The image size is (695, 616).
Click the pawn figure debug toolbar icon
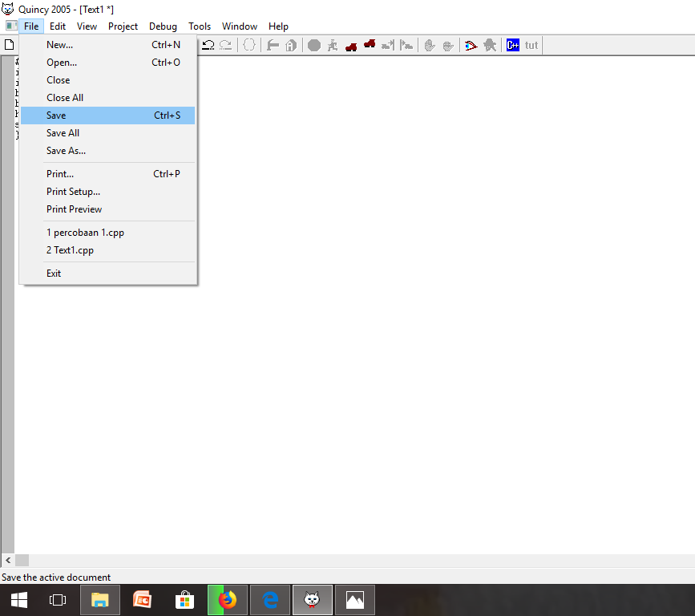tap(490, 45)
